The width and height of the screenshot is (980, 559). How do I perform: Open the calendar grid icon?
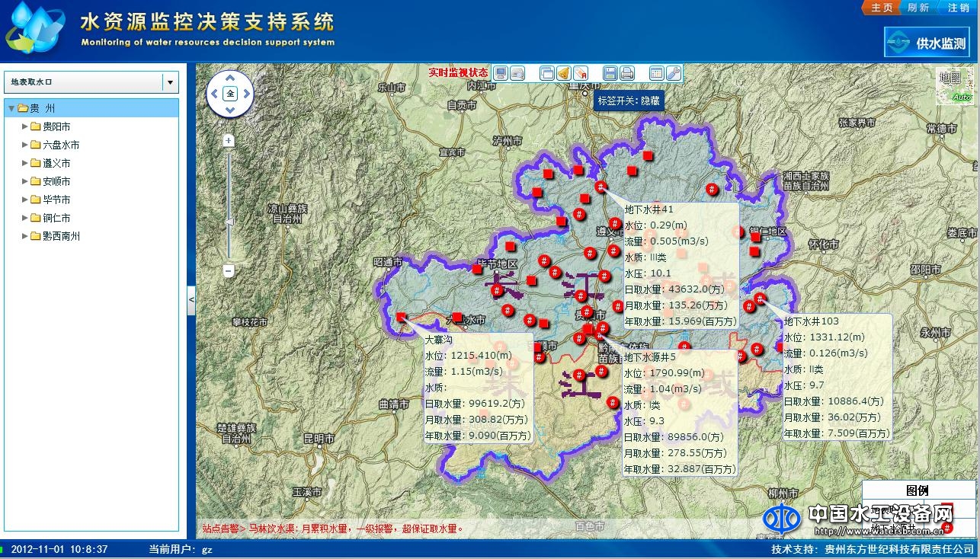coord(656,73)
